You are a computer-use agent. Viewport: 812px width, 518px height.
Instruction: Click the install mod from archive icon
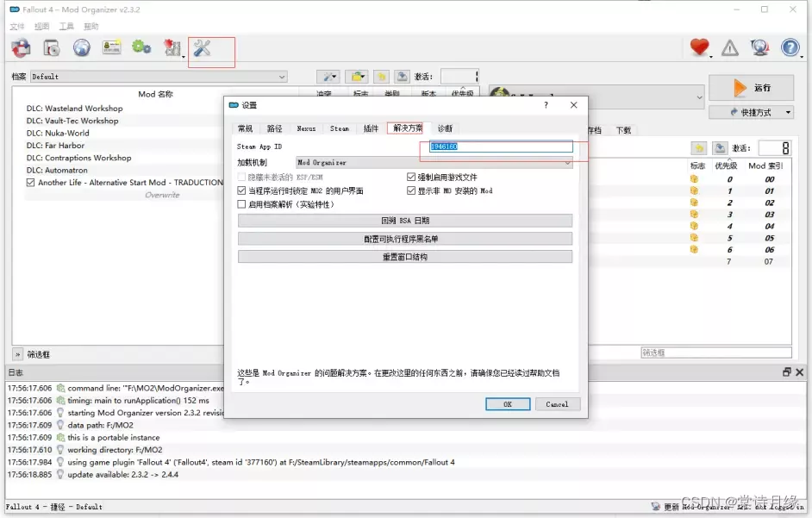(51, 48)
